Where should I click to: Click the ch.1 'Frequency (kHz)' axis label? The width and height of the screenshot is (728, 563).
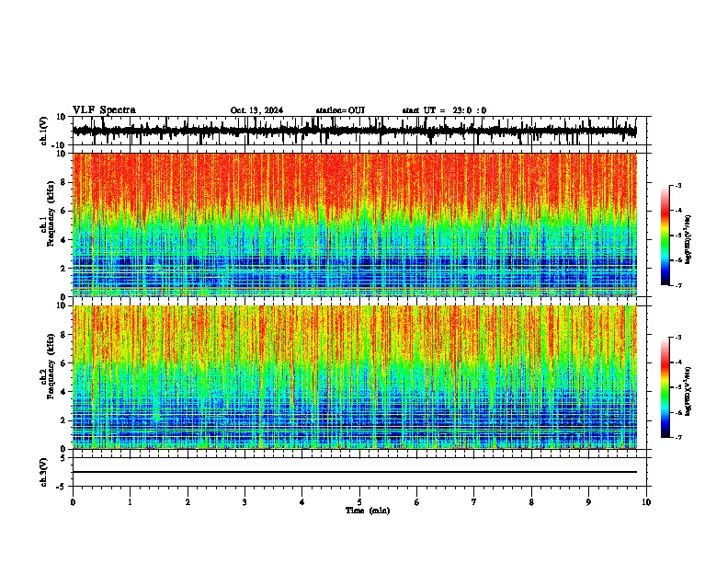tap(51, 213)
